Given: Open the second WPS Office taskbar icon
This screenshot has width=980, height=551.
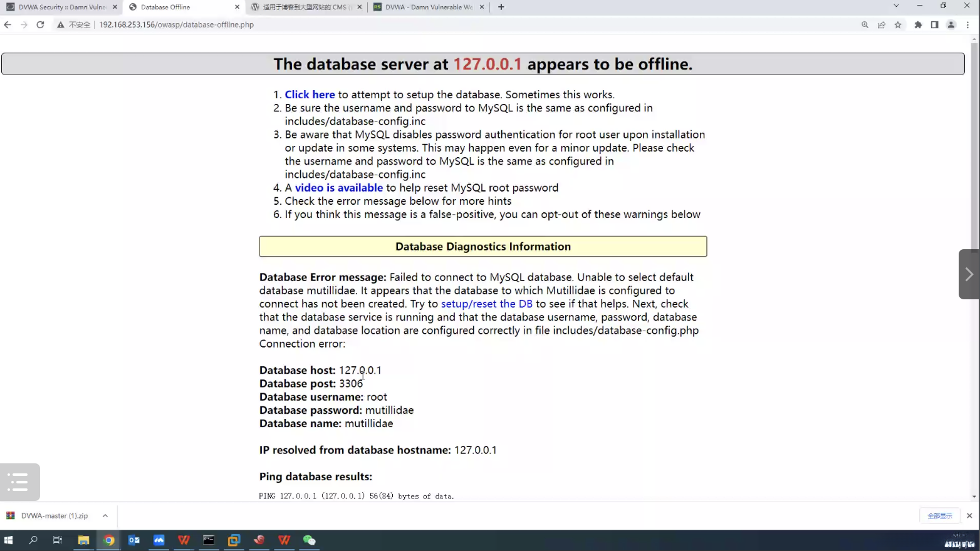Looking at the screenshot, I should pyautogui.click(x=284, y=540).
